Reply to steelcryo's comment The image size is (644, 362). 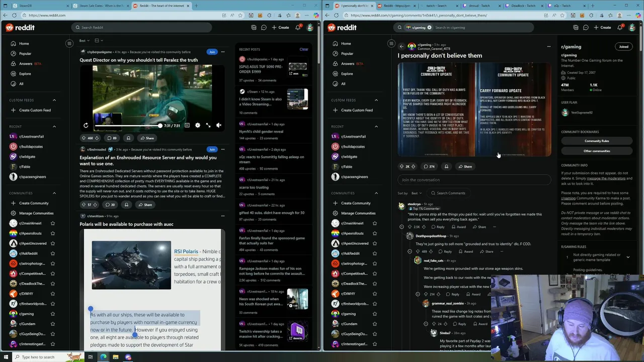coord(438,227)
